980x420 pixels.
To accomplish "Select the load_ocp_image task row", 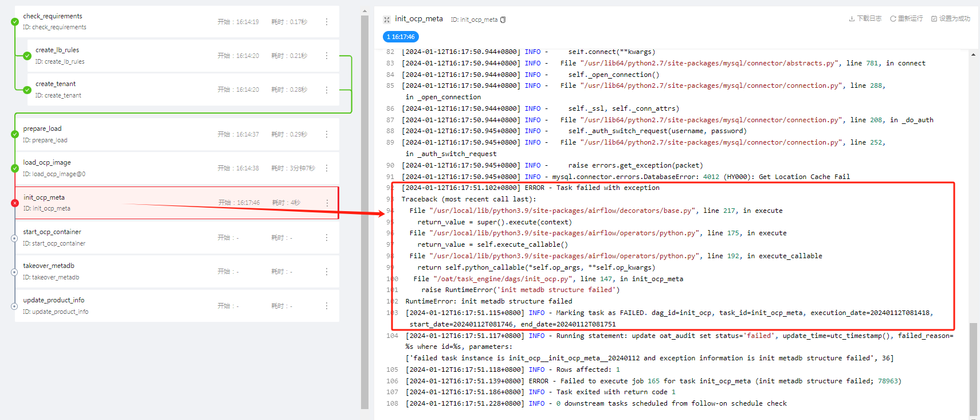I will click(177, 168).
